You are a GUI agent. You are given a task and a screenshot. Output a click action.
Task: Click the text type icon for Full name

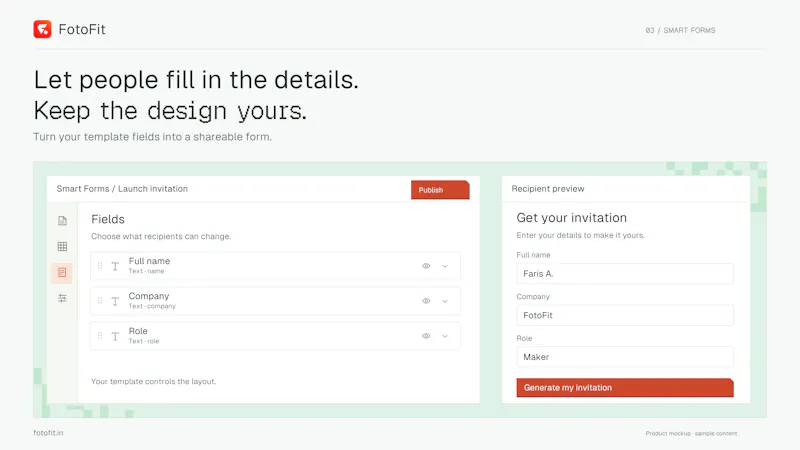click(x=115, y=266)
